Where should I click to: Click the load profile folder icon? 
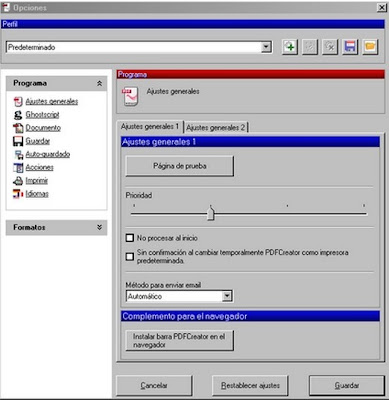370,47
